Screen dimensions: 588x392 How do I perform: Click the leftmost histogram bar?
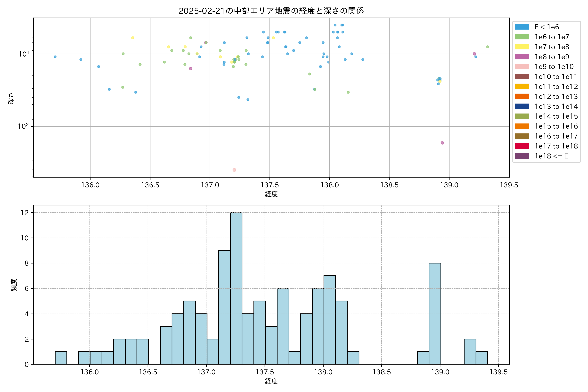pos(61,358)
